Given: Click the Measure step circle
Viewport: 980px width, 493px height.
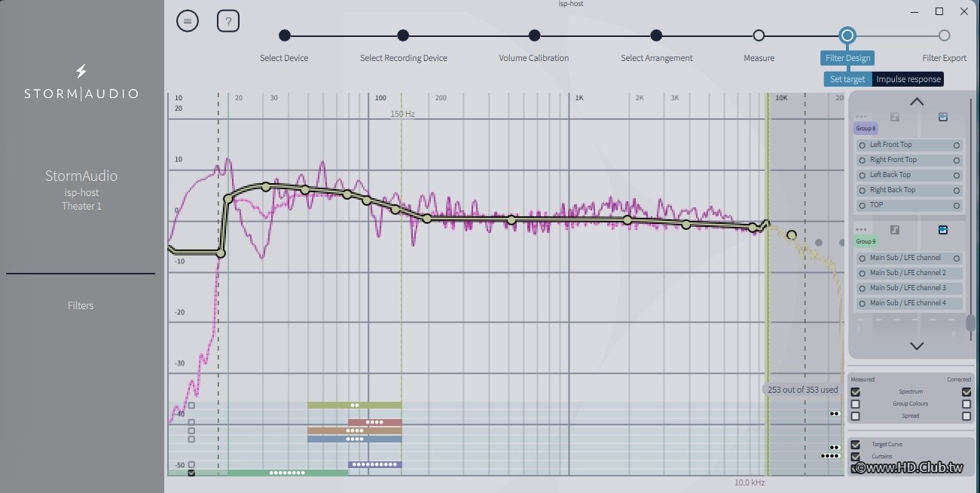Looking at the screenshot, I should [x=759, y=35].
